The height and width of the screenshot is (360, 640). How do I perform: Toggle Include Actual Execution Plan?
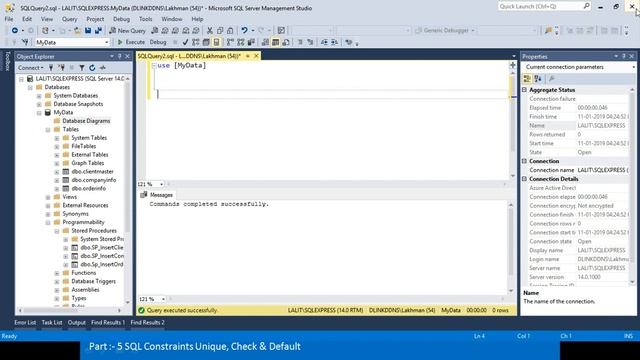click(230, 42)
